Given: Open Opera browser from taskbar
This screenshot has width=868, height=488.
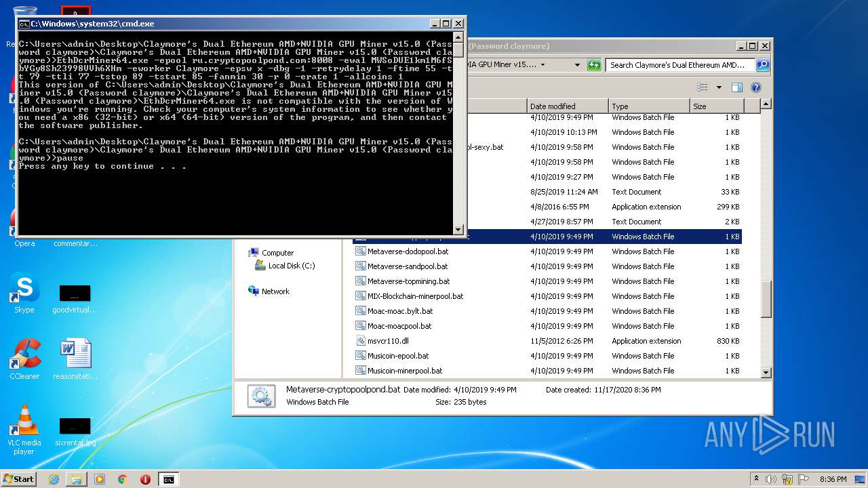Looking at the screenshot, I should [x=145, y=479].
